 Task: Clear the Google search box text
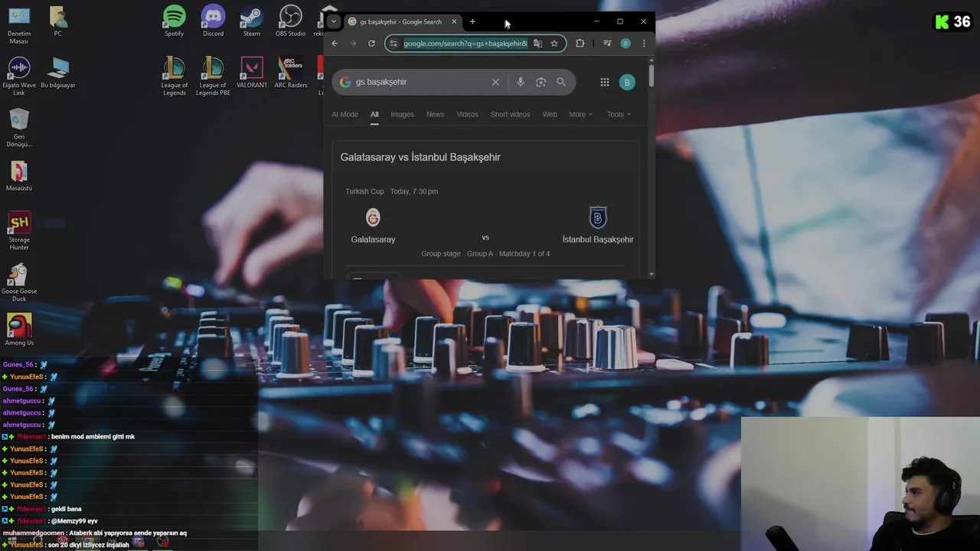(495, 82)
